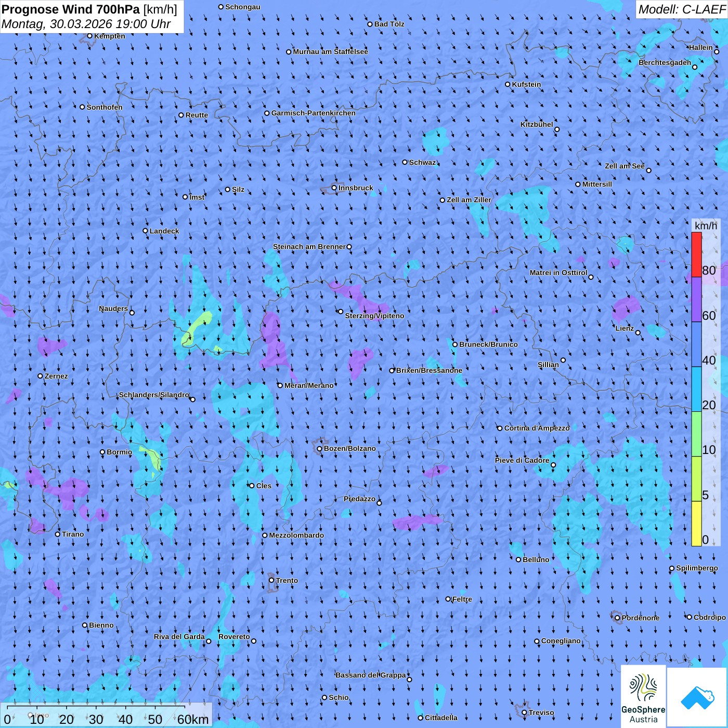The image size is (728, 728).
Task: Click the Berchtesgaden label
Action: 665,62
